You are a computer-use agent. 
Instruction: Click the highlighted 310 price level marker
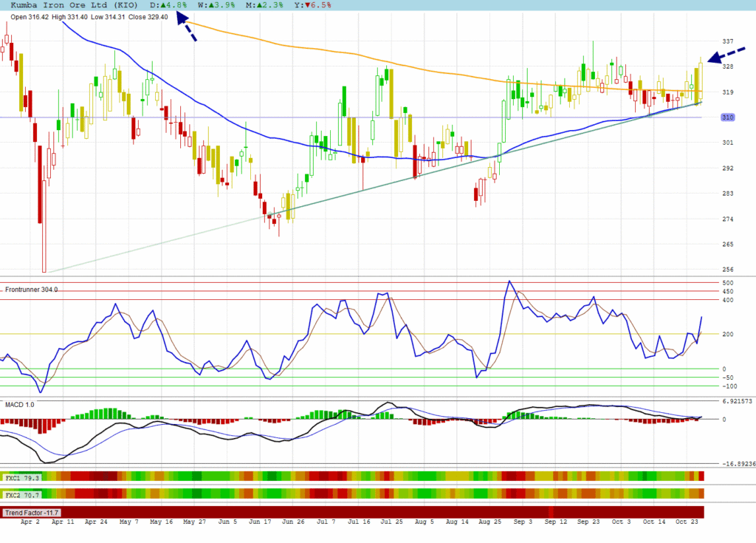[728, 117]
